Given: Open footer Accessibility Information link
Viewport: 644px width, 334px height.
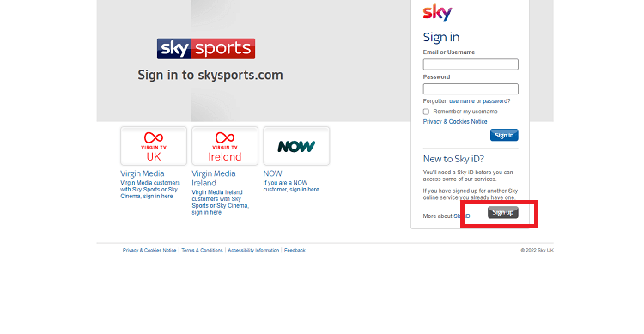Looking at the screenshot, I should tap(253, 250).
